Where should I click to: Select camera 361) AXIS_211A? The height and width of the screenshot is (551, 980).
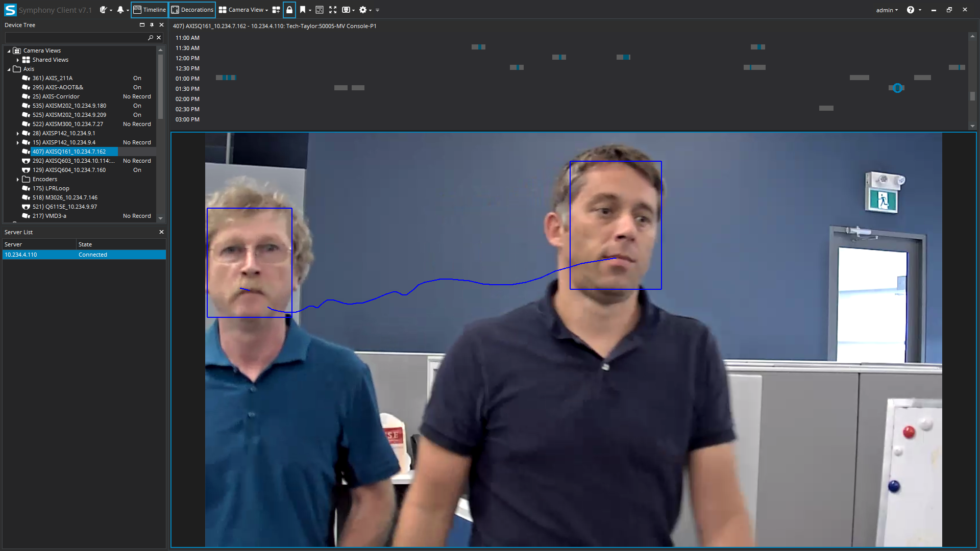pyautogui.click(x=53, y=78)
